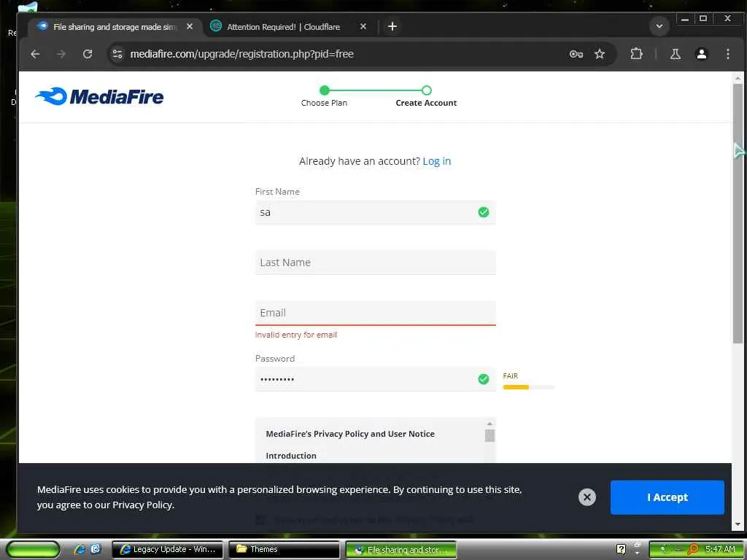747x560 pixels.
Task: Click green checkmark in First Name field
Action: (484, 212)
